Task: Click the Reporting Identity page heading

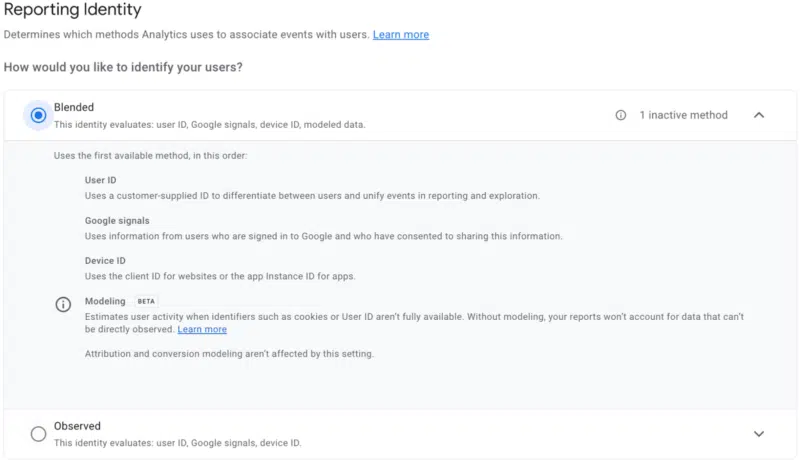Action: (x=72, y=10)
